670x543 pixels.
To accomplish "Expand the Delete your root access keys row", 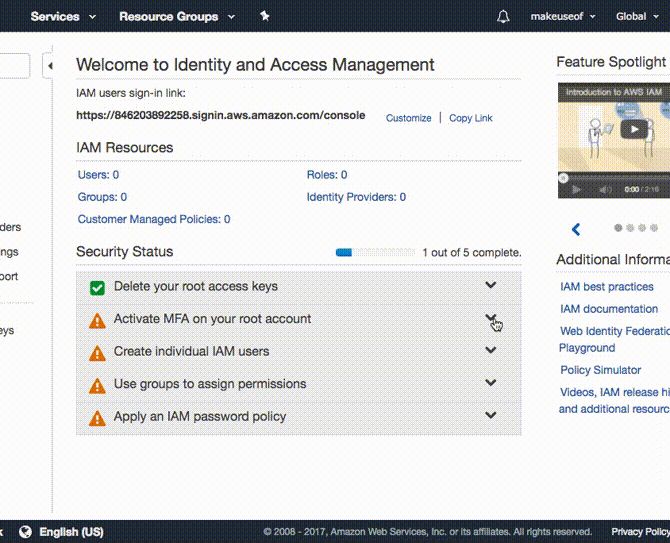I will click(491, 286).
